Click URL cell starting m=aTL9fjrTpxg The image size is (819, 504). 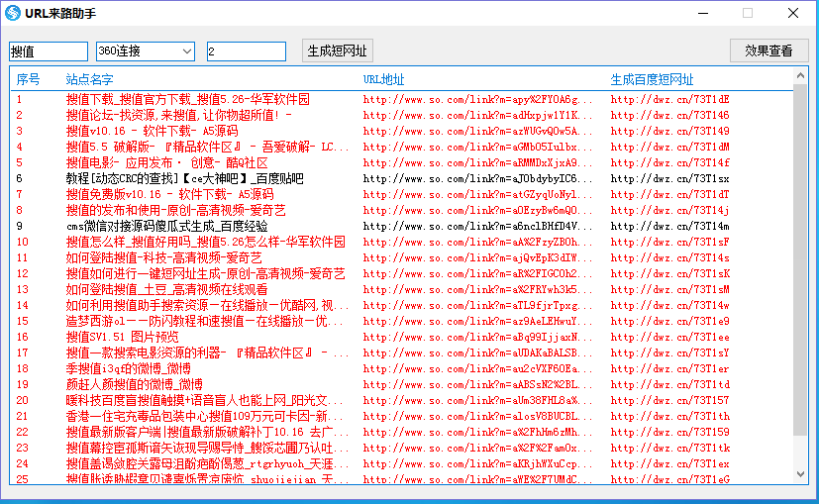click(x=478, y=305)
